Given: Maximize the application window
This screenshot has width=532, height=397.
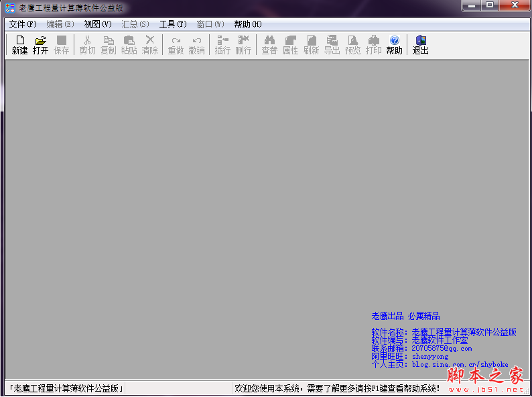Looking at the screenshot, I should coord(490,5).
